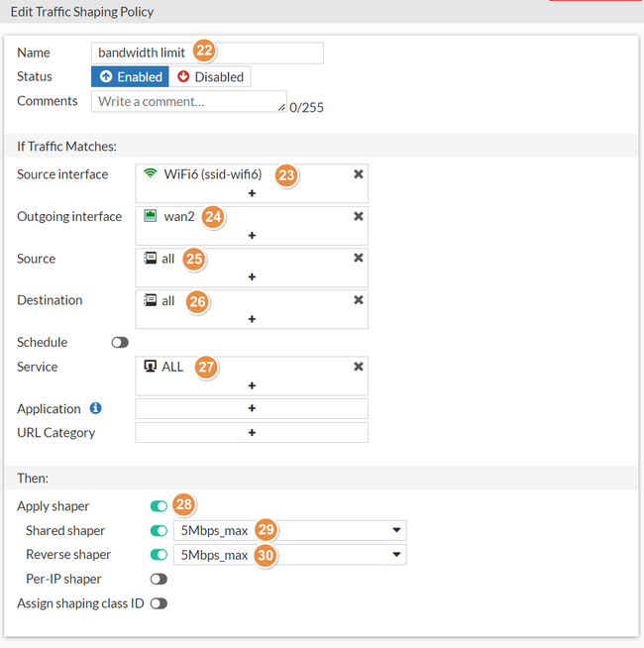
Task: Add another source interface with plus
Action: [252, 193]
